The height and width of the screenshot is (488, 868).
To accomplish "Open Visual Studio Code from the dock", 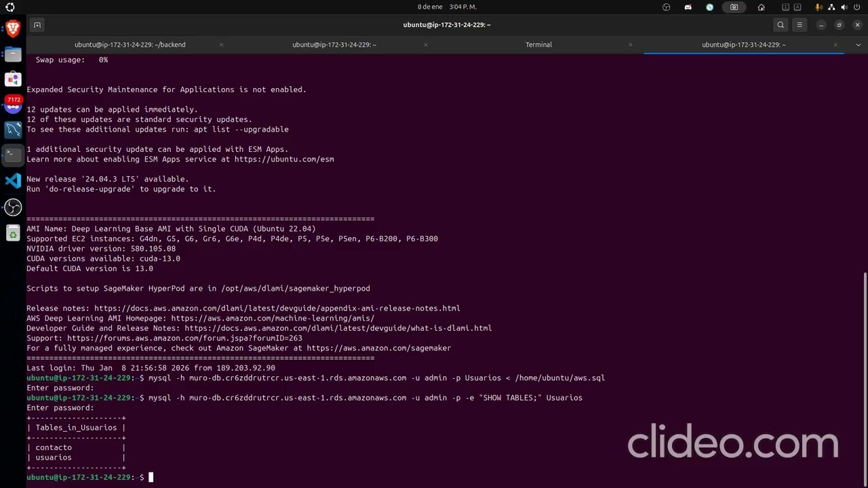I will tap(13, 180).
